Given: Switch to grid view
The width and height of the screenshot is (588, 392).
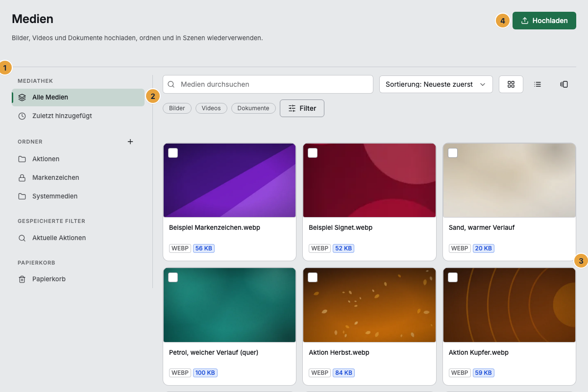Looking at the screenshot, I should (x=511, y=84).
